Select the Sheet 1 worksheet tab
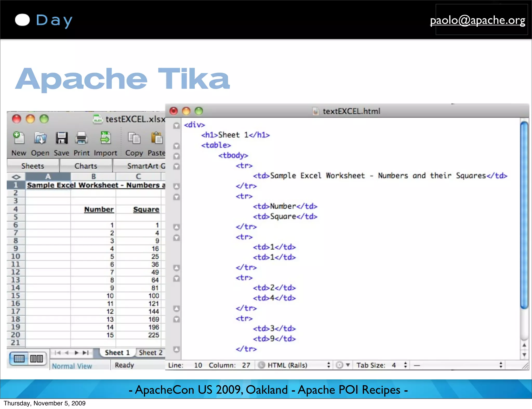Screen dimensions: 532x409 click(x=117, y=352)
